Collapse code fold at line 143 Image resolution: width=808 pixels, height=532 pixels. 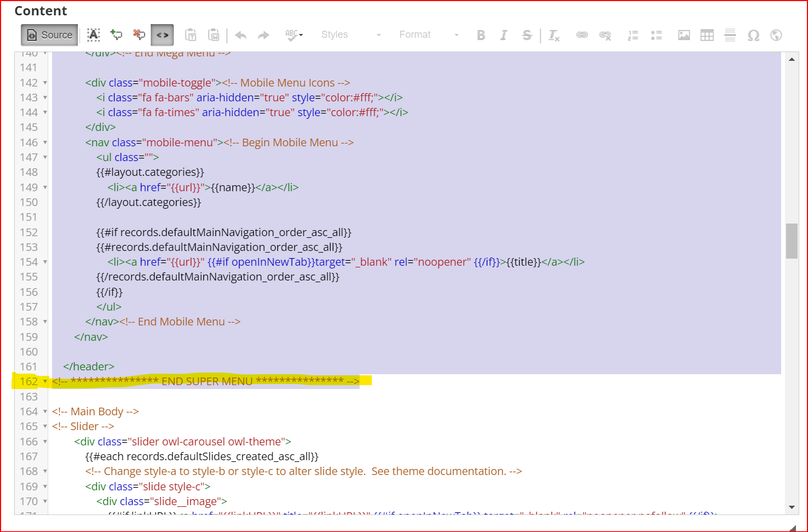click(x=45, y=98)
